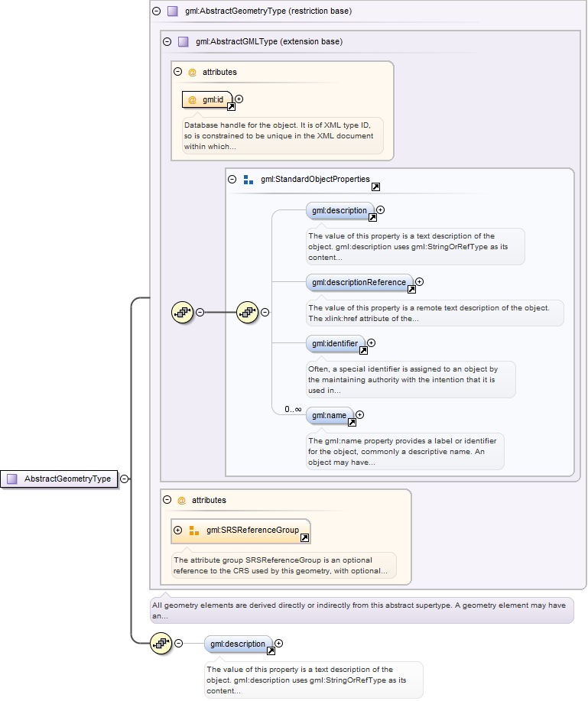Collapse the gml:AbstractGMLType extension base section
The width and height of the screenshot is (588, 701).
(x=167, y=42)
